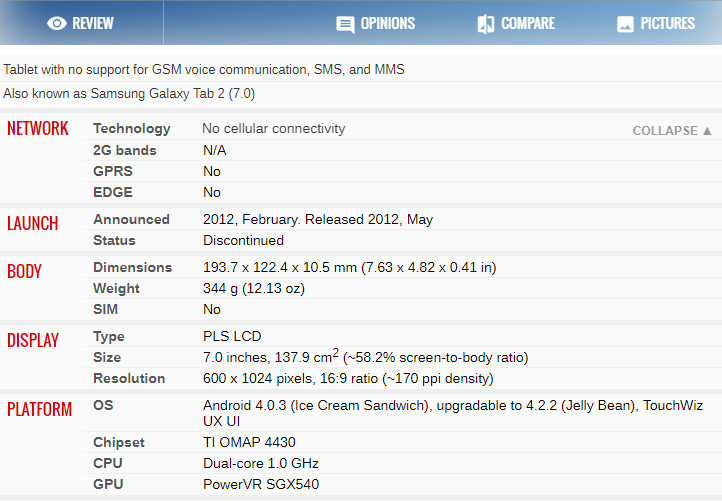
Task: Click the Body section heading
Action: click(x=24, y=272)
